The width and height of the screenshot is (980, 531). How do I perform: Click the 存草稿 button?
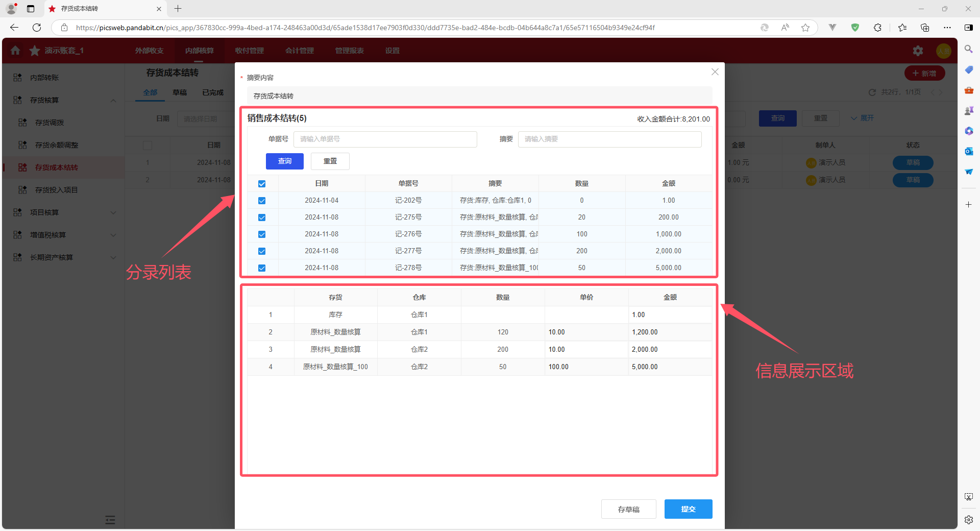coord(628,509)
